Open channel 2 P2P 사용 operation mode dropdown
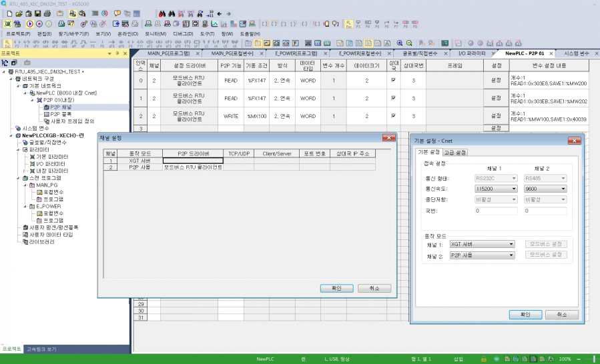600x364 pixels. pyautogui.click(x=511, y=255)
